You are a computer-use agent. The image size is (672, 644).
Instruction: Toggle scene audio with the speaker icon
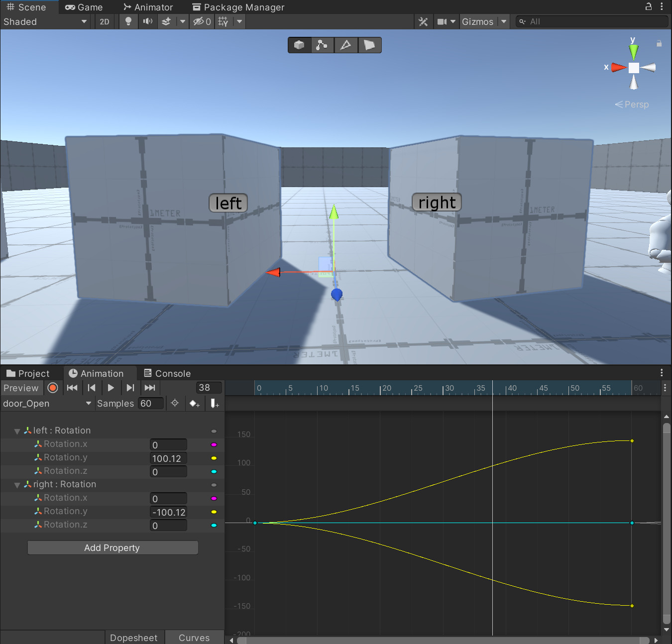(147, 21)
